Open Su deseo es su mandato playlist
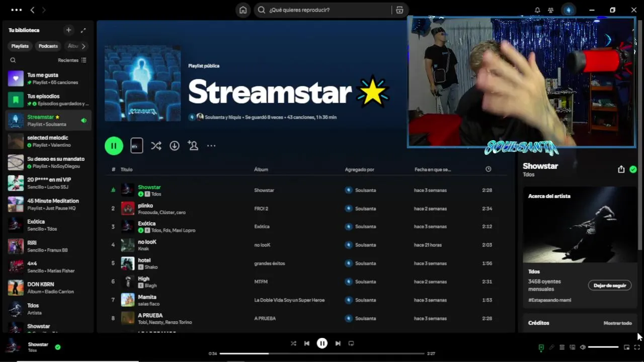The height and width of the screenshot is (362, 644). pyautogui.click(x=48, y=162)
